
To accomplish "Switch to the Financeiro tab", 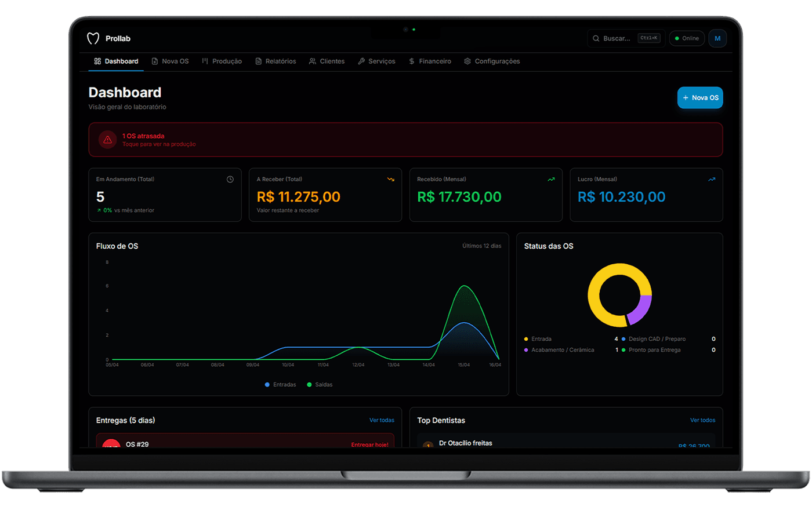I will click(430, 61).
